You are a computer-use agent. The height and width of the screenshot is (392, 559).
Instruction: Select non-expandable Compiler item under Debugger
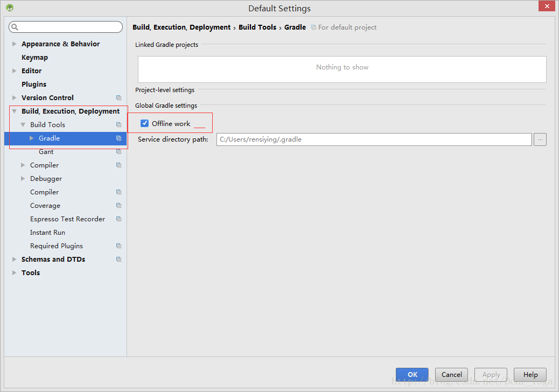pos(44,192)
